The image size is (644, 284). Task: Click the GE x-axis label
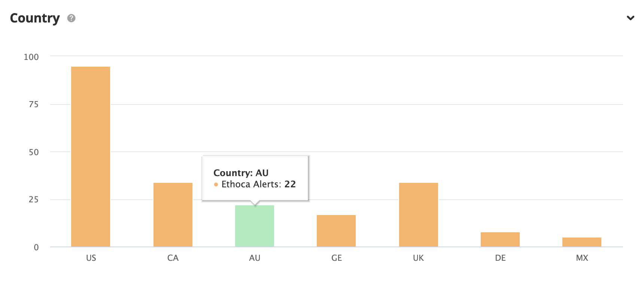pyautogui.click(x=337, y=258)
